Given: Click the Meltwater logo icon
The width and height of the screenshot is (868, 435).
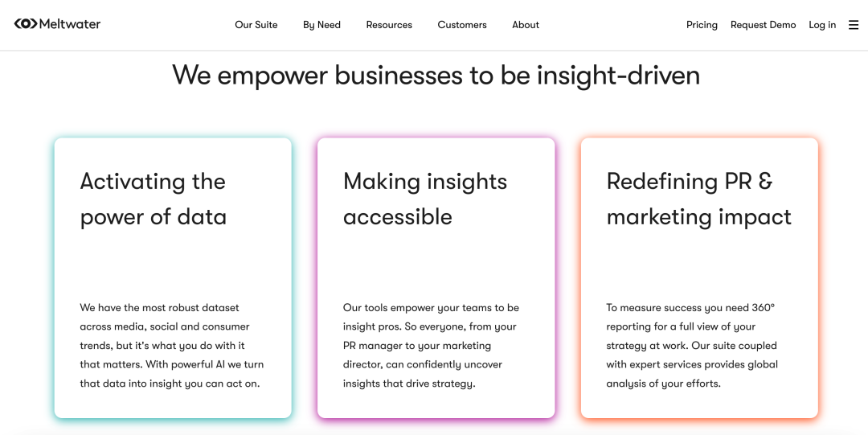Looking at the screenshot, I should 26,24.
